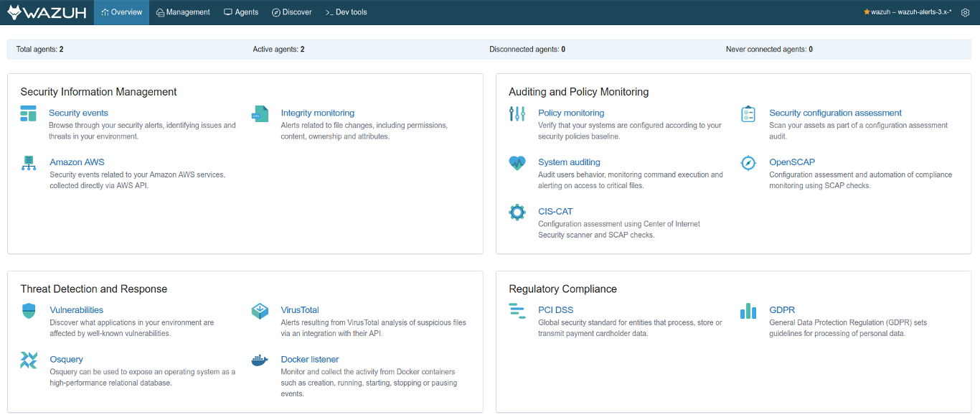The height and width of the screenshot is (420, 980).
Task: Open the Vulnerabilities link
Action: [76, 310]
